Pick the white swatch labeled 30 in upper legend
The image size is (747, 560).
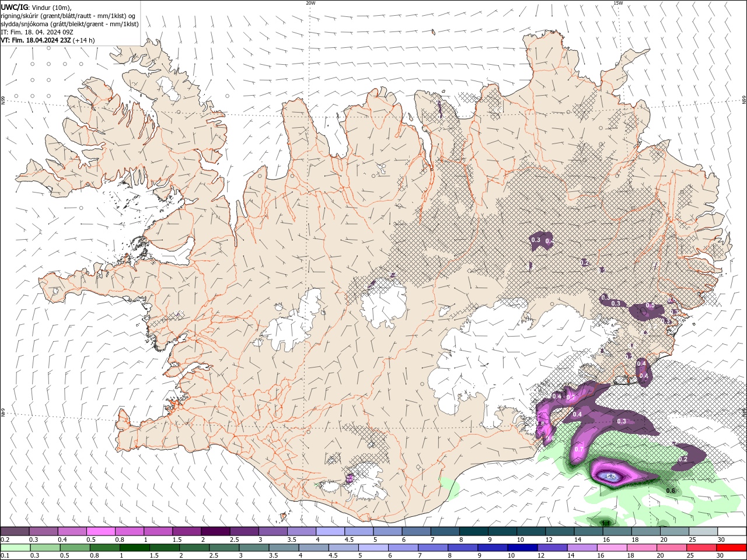tap(732, 531)
